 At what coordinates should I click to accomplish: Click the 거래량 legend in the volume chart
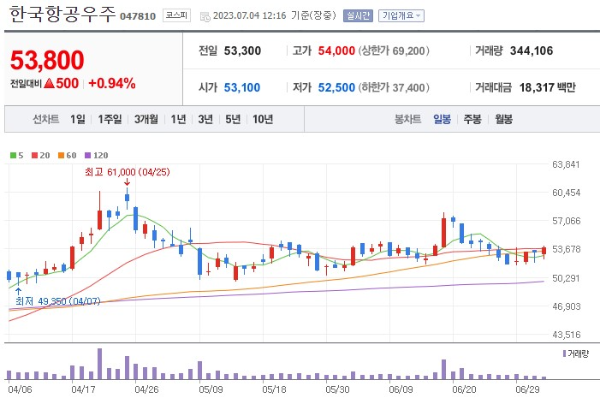pos(576,354)
